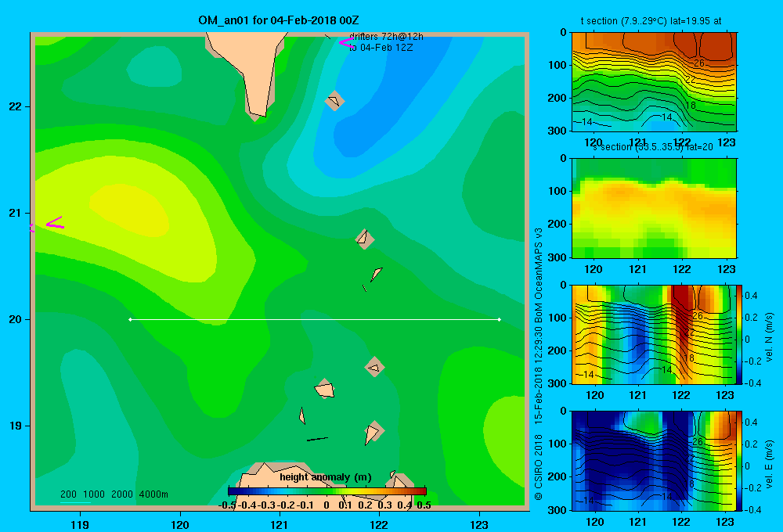The width and height of the screenshot is (783, 532).
Task: Open the eastward velocity section panel
Action: pyautogui.click(x=654, y=461)
